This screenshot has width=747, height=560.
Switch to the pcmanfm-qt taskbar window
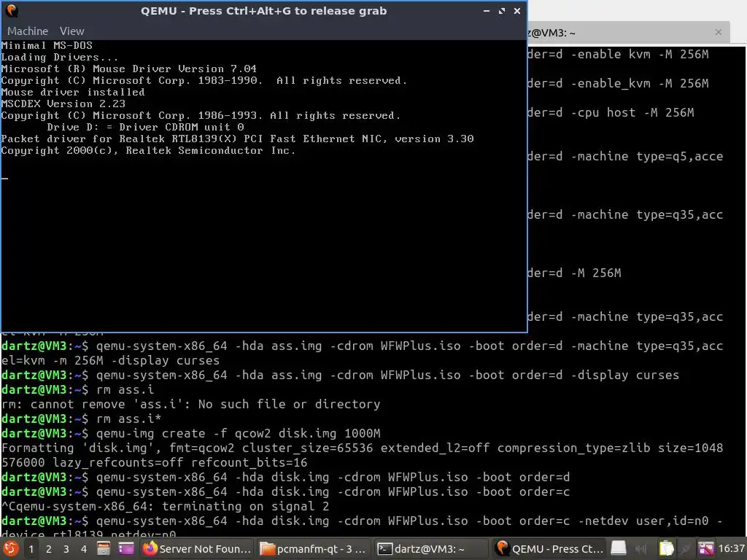coord(312,548)
